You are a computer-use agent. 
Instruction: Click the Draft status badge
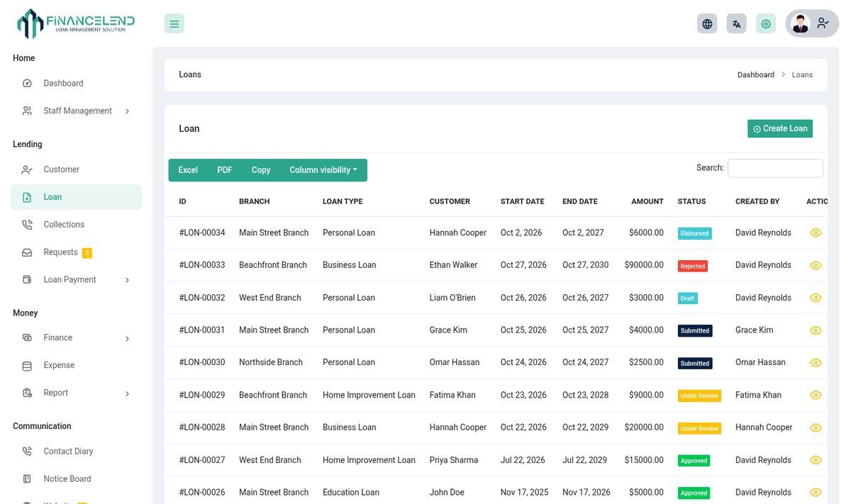(688, 298)
